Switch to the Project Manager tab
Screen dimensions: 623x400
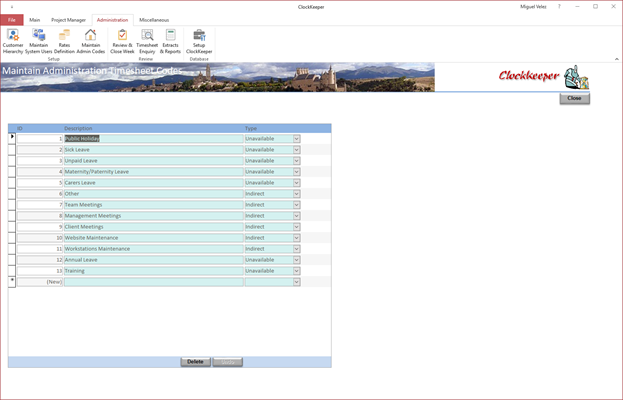68,20
